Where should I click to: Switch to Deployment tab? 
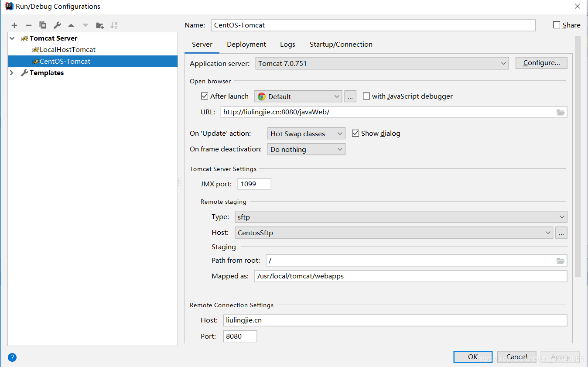246,45
